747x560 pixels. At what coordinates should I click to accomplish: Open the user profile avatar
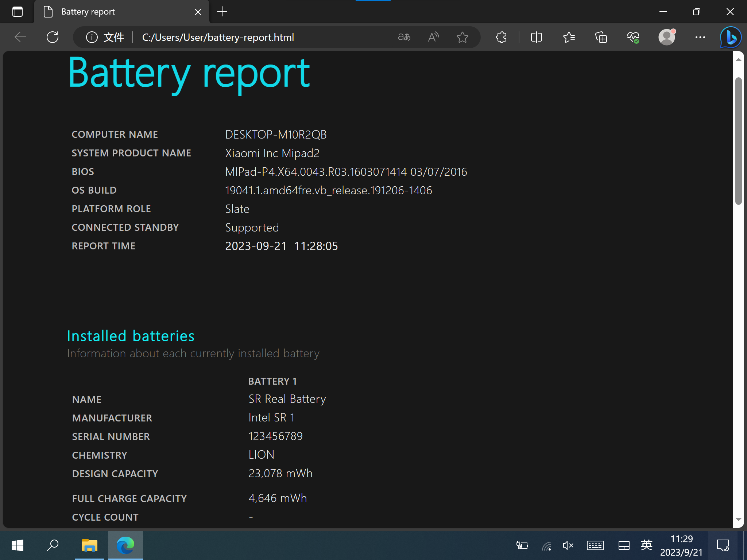667,37
